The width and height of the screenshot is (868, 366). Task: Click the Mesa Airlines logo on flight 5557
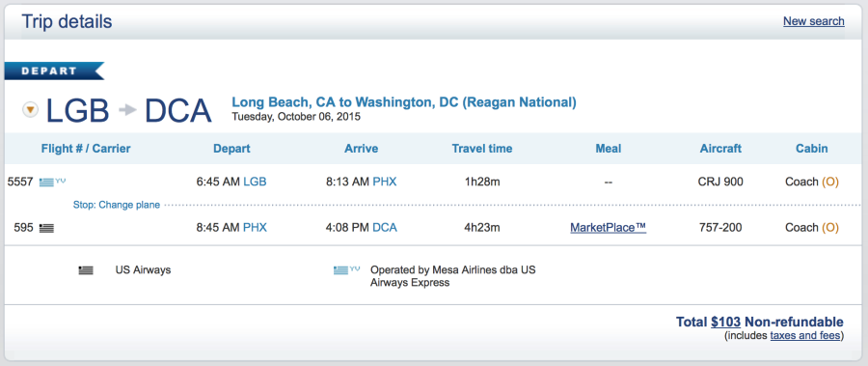[53, 182]
